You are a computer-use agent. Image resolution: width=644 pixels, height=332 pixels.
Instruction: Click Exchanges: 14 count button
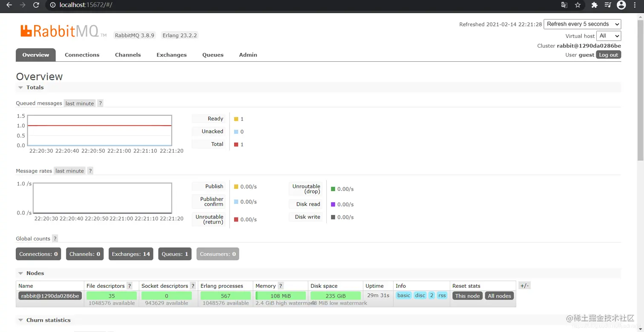point(131,254)
